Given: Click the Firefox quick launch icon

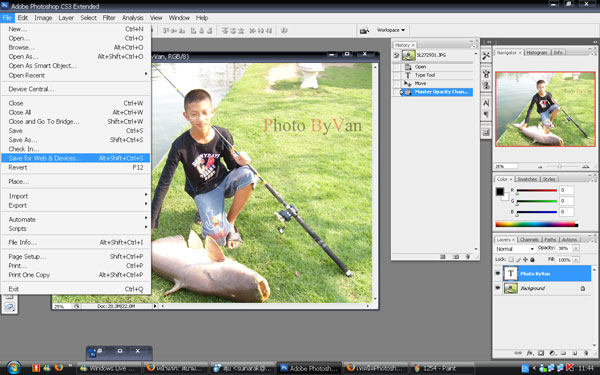Looking at the screenshot, I should pyautogui.click(x=59, y=368).
